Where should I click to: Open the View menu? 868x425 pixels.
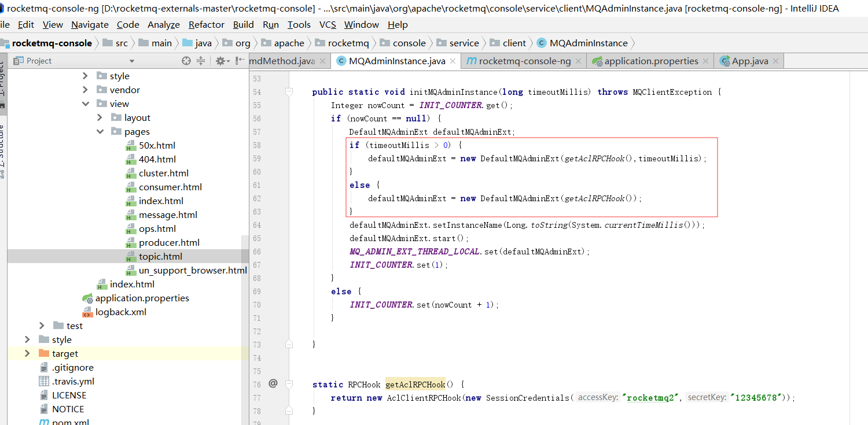point(53,24)
